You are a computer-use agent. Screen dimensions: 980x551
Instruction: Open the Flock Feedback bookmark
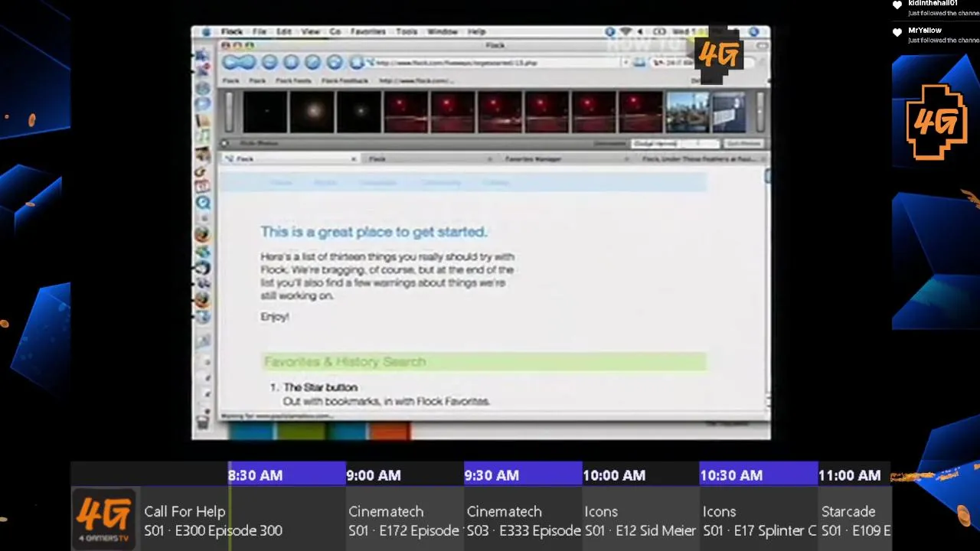click(345, 80)
